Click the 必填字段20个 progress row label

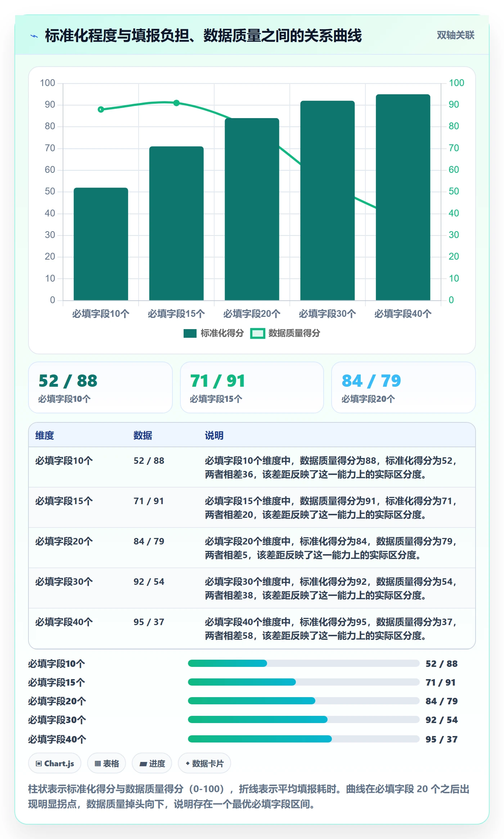pos(57,701)
